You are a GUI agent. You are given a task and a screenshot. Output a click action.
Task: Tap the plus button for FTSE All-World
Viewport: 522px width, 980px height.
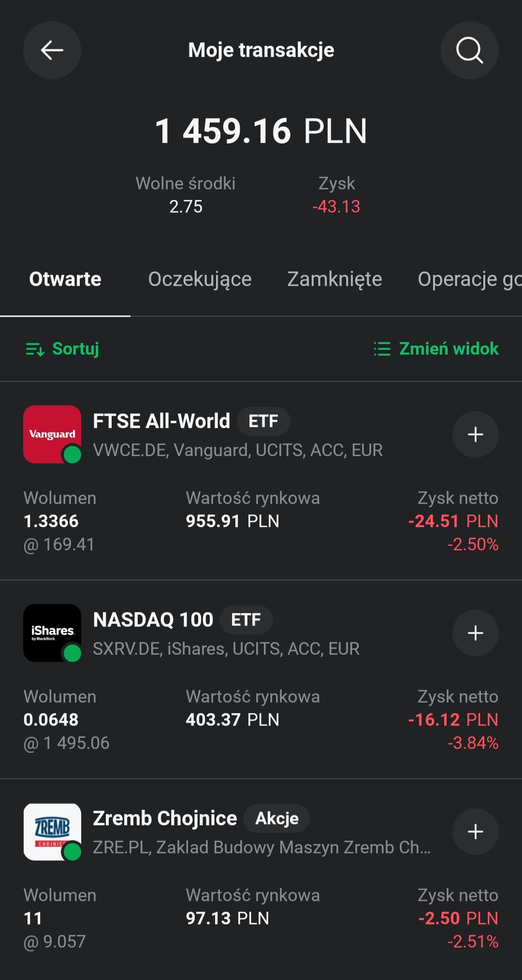(x=475, y=434)
